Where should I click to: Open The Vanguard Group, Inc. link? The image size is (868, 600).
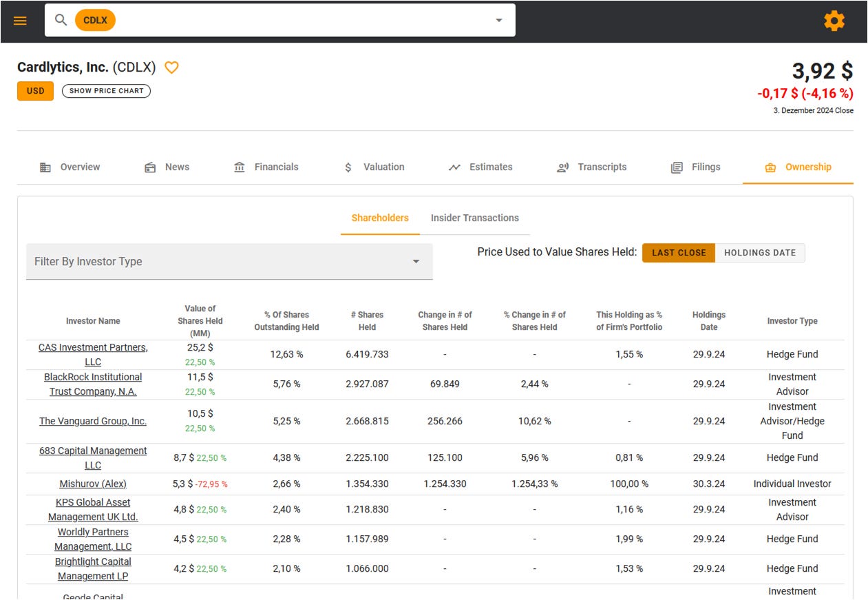pos(93,421)
